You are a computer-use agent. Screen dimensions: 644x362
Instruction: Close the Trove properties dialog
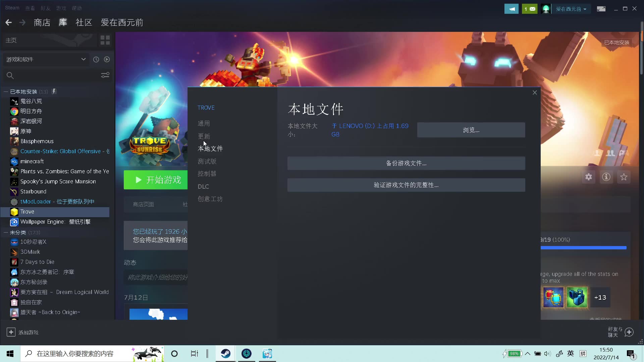[x=535, y=93]
